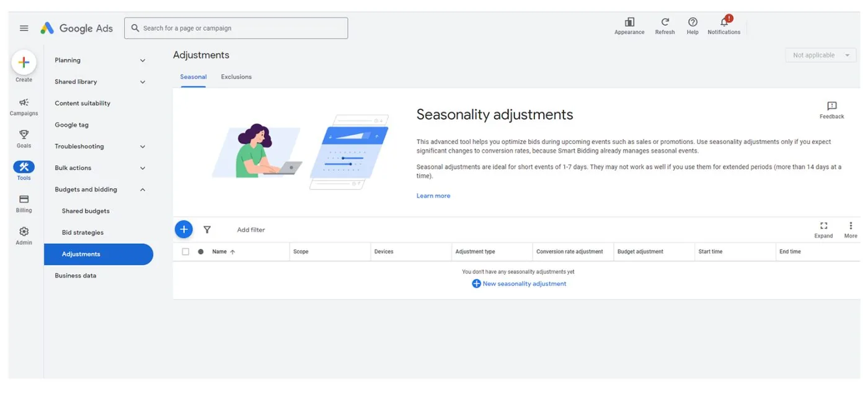Click the search magnifier icon
868x414 pixels.
click(135, 28)
